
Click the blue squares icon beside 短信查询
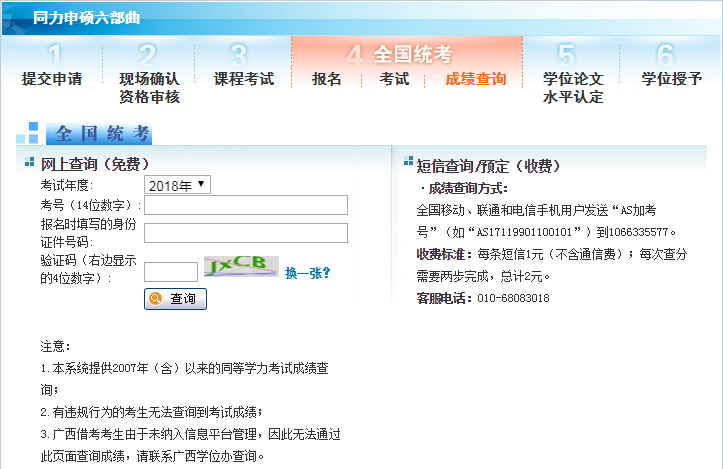[409, 160]
